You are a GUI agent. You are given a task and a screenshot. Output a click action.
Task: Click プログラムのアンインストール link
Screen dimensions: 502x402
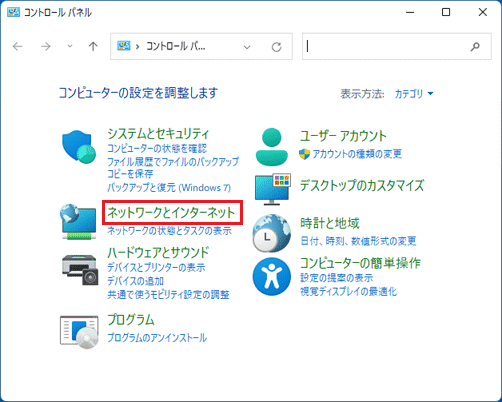pyautogui.click(x=157, y=338)
